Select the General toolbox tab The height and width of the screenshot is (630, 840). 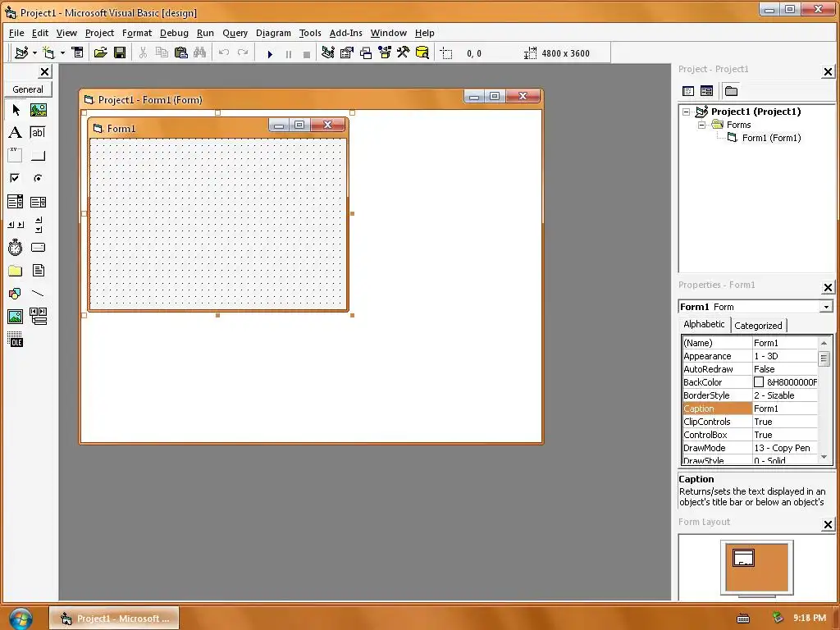pos(28,89)
